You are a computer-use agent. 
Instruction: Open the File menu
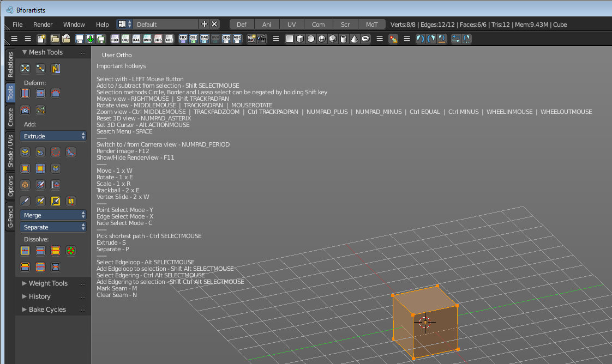pos(17,24)
